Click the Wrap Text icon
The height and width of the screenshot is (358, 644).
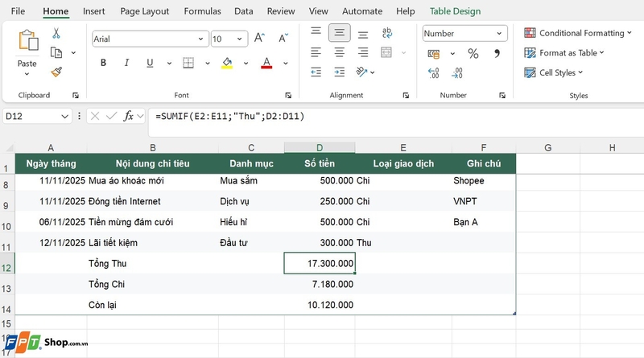click(387, 33)
